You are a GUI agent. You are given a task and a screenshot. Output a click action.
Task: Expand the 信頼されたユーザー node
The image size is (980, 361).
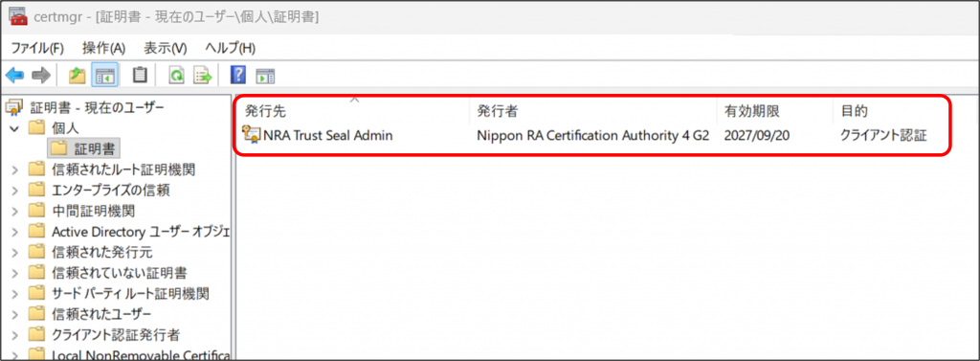15,313
